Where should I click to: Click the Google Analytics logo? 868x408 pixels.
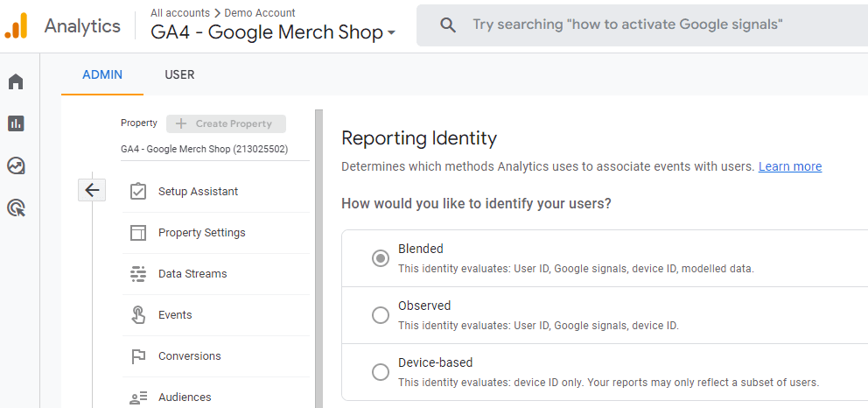click(17, 25)
